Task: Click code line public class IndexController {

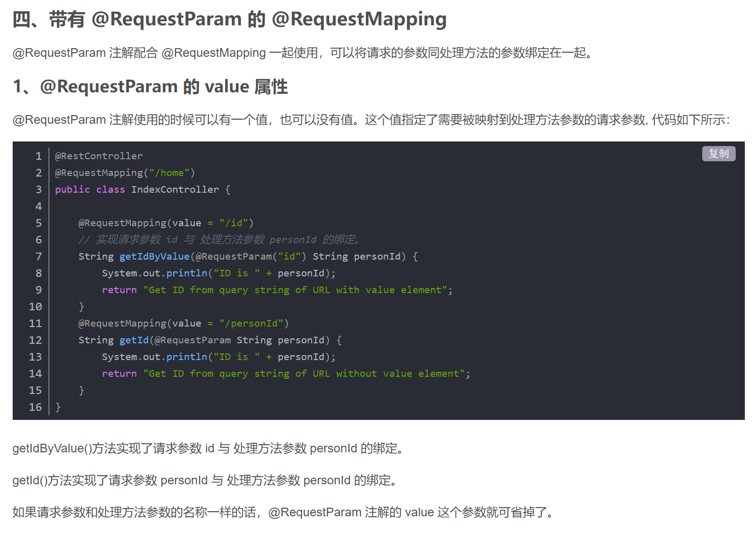Action: coord(143,190)
